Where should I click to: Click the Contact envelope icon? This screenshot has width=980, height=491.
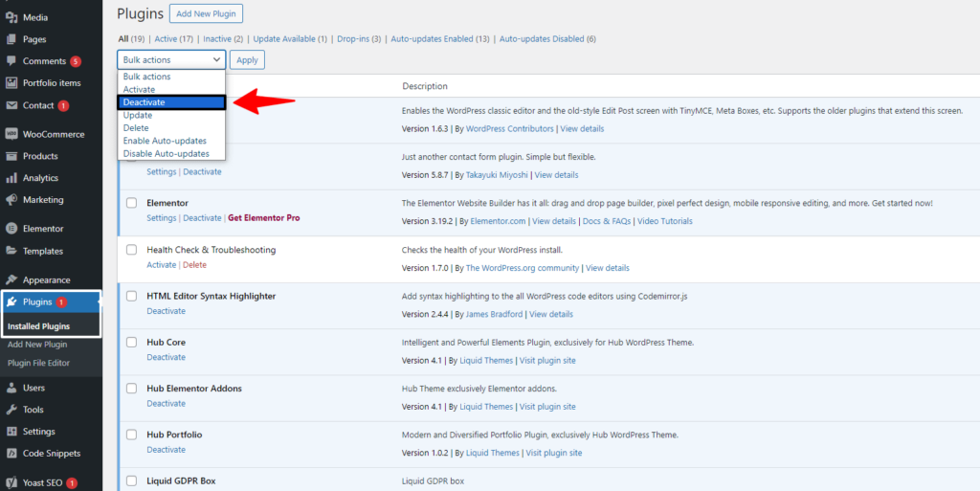click(11, 105)
